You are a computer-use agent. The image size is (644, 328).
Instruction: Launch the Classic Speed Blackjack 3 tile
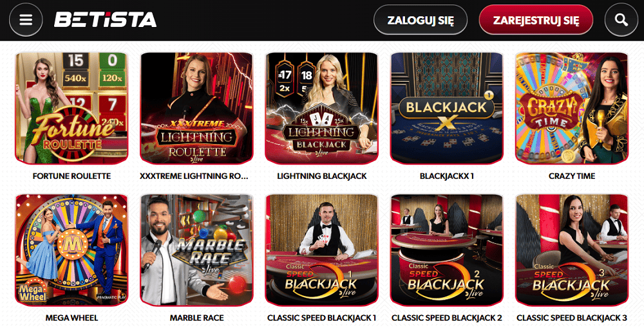pos(572,250)
